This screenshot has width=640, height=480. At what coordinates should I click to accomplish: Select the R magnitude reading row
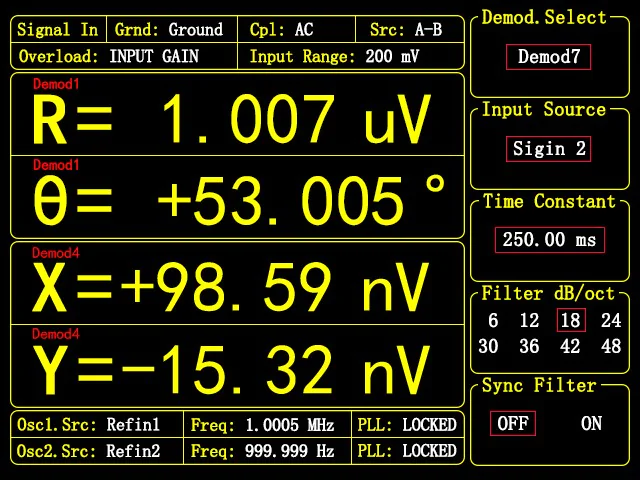pos(238,115)
